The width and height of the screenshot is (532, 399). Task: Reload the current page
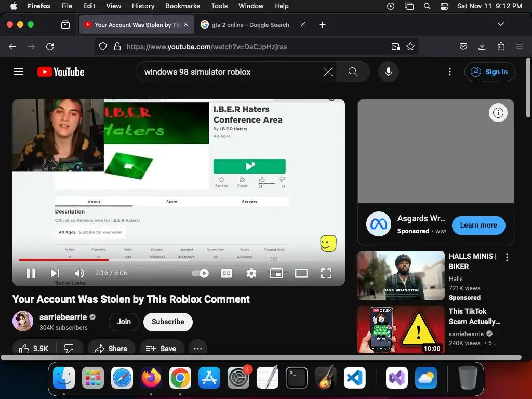(x=50, y=46)
